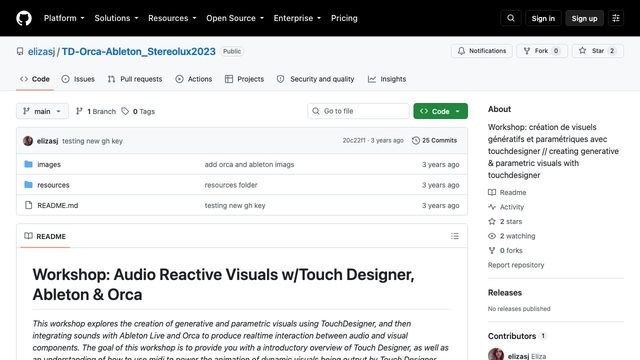Click the star icon next to 2 stars
Viewport: 640px width, 360px height.
tap(492, 221)
